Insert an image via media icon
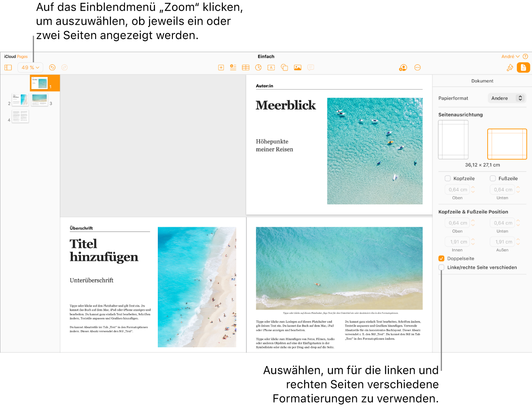This screenshot has width=532, height=410. click(298, 68)
